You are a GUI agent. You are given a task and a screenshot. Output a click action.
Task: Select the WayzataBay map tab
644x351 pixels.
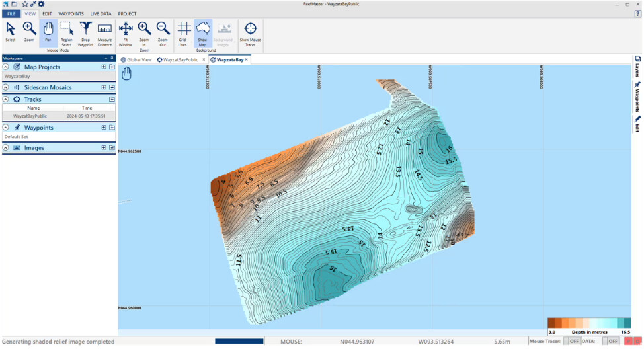coord(227,60)
